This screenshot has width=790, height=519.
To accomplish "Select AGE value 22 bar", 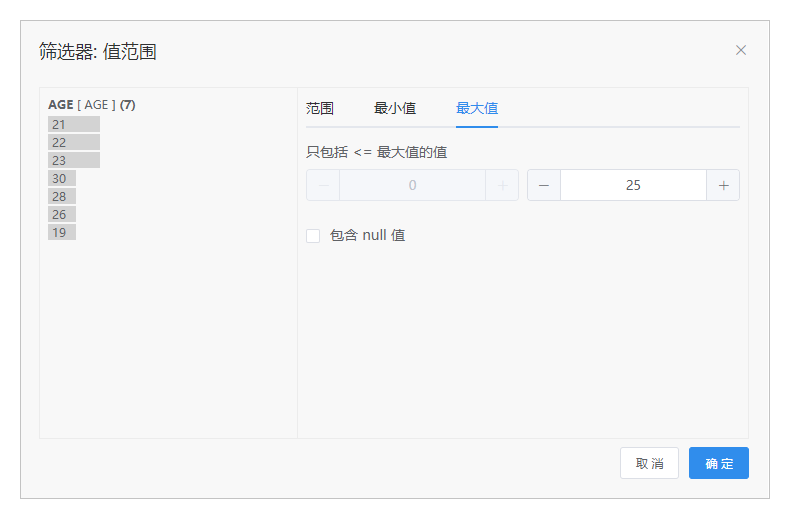I will click(74, 143).
